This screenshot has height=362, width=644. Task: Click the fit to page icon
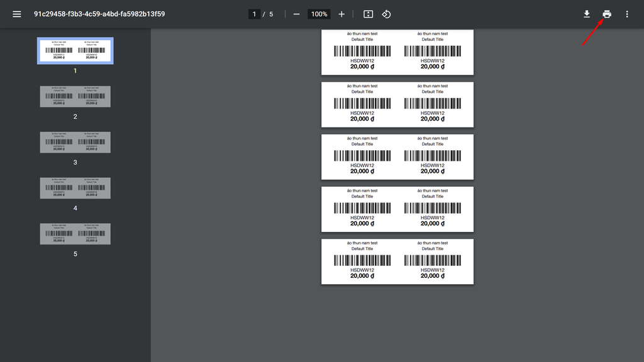tap(369, 14)
